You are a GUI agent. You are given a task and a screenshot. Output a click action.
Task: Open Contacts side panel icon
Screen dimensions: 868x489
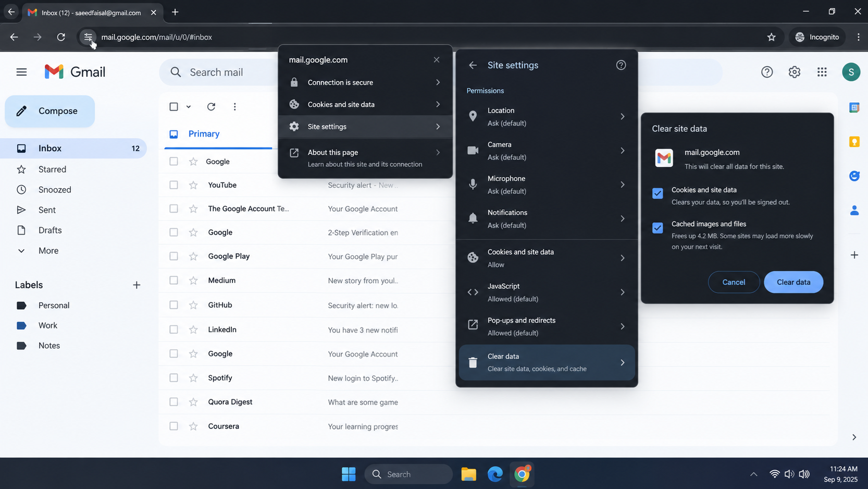tap(854, 211)
